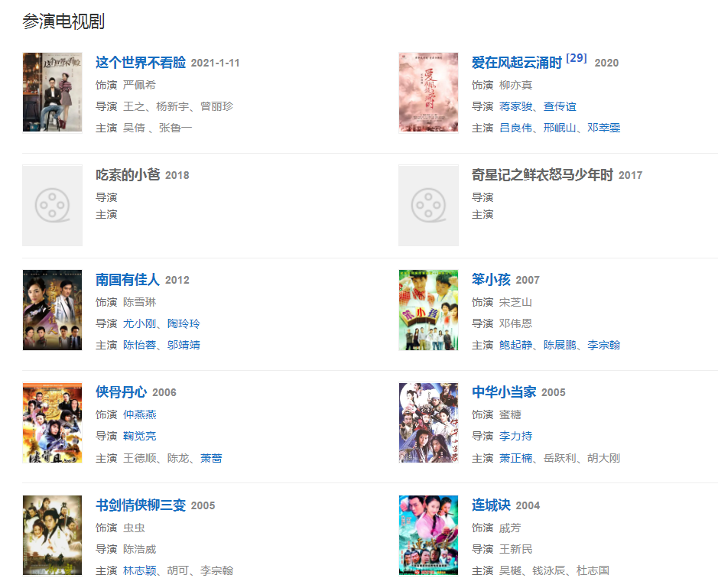Image resolution: width=718 pixels, height=588 pixels.
Task: Open actor 鲍起静 link
Action: [x=515, y=345]
